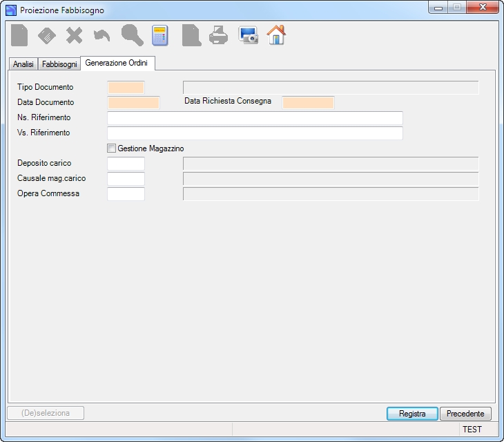This screenshot has width=504, height=442.
Task: Click the magnifier search toolbar icon
Action: click(x=132, y=35)
